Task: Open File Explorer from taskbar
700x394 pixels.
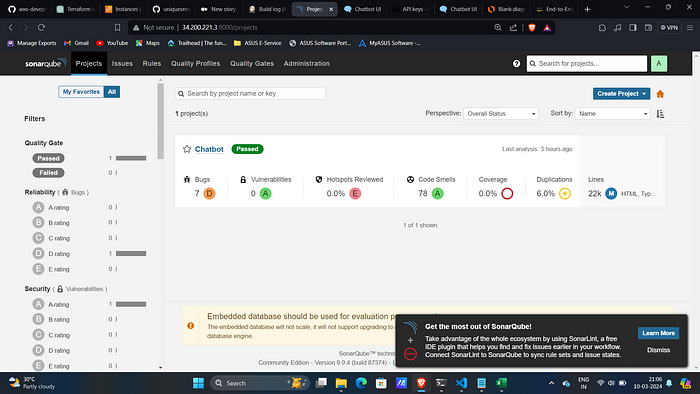Action: (341, 383)
